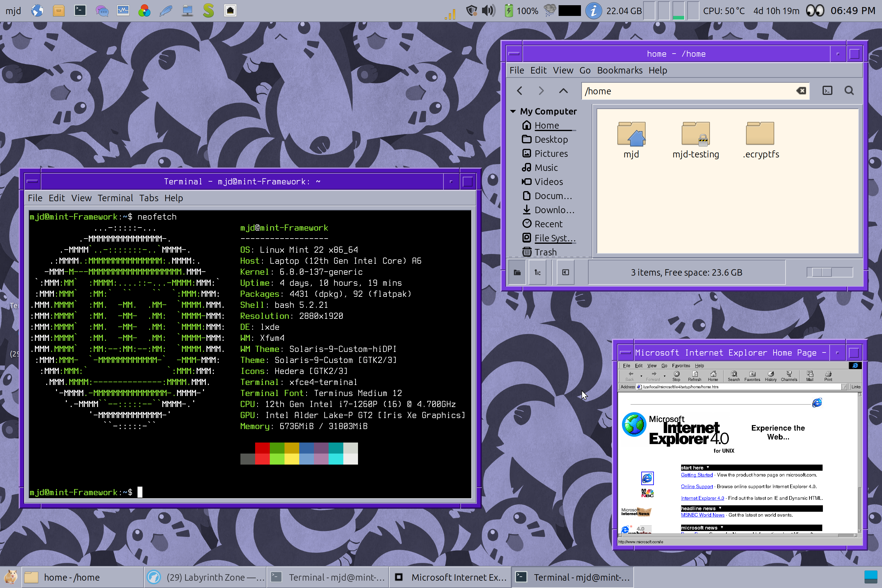
Task: Open the volume control in system tray
Action: (488, 10)
